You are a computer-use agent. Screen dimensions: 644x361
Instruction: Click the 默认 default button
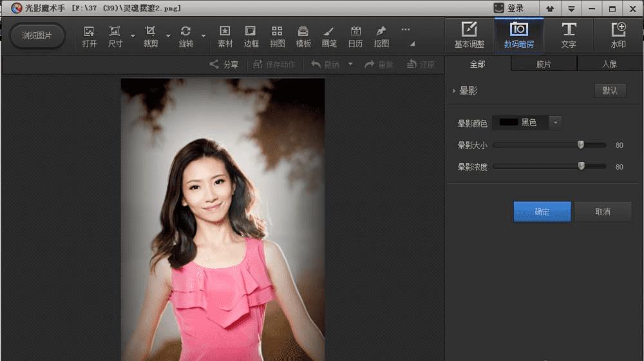pos(611,91)
